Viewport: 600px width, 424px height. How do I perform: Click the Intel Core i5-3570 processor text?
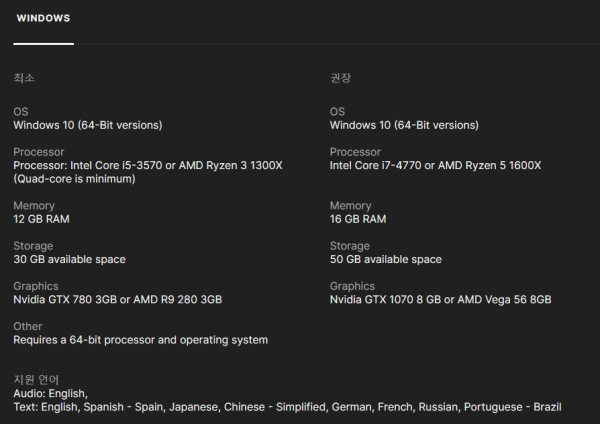[148, 165]
